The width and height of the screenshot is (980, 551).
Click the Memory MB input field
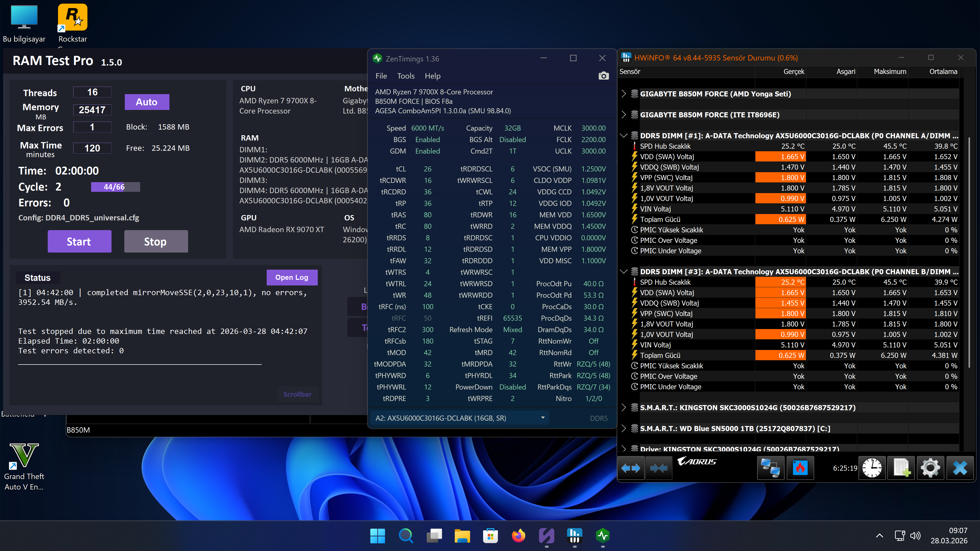(92, 110)
